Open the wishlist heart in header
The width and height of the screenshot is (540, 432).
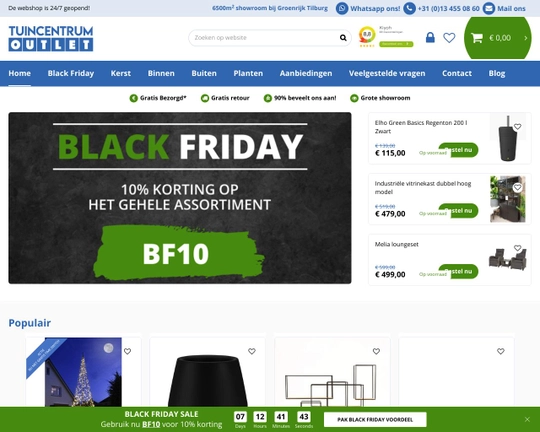pyautogui.click(x=449, y=38)
